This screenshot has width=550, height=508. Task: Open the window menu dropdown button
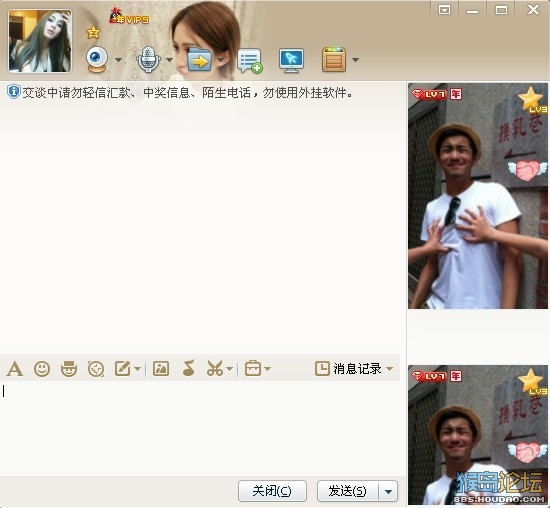click(x=444, y=10)
